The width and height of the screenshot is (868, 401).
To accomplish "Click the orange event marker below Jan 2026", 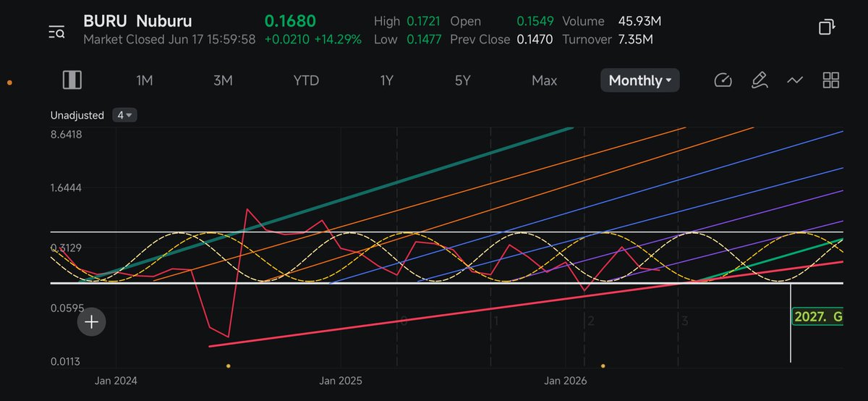I will 603,366.
